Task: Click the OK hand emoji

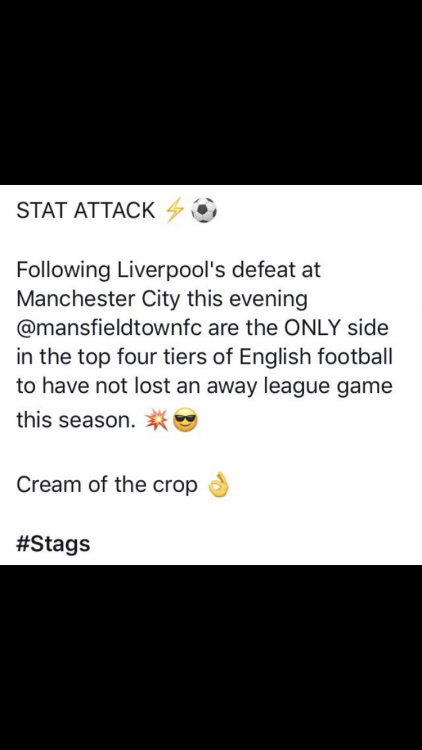Action: pyautogui.click(x=219, y=486)
